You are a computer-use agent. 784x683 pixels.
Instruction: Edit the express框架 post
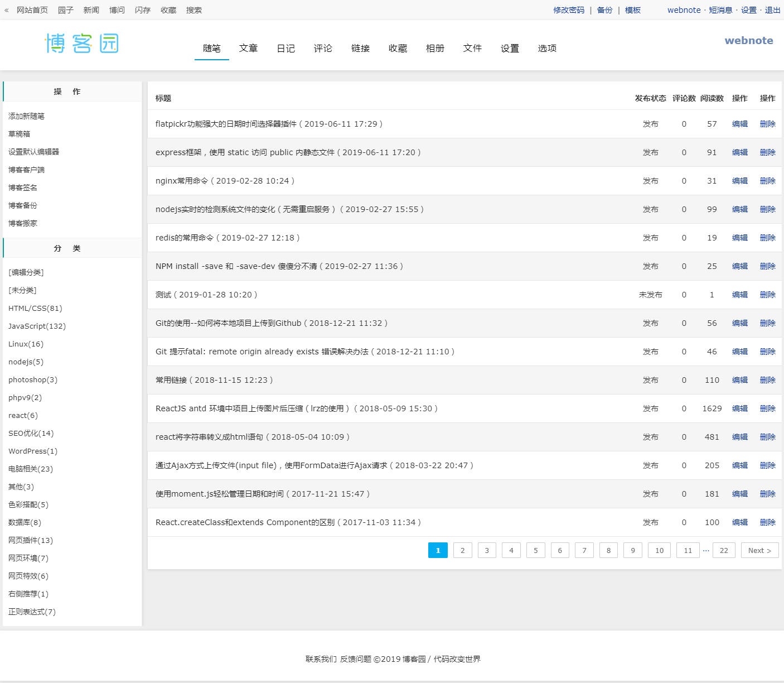pyautogui.click(x=740, y=152)
